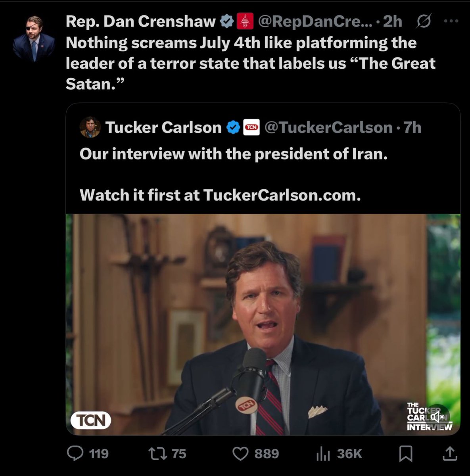This screenshot has width=470, height=476.
Task: Unmute the video with speaker icon
Action: pyautogui.click(x=438, y=417)
